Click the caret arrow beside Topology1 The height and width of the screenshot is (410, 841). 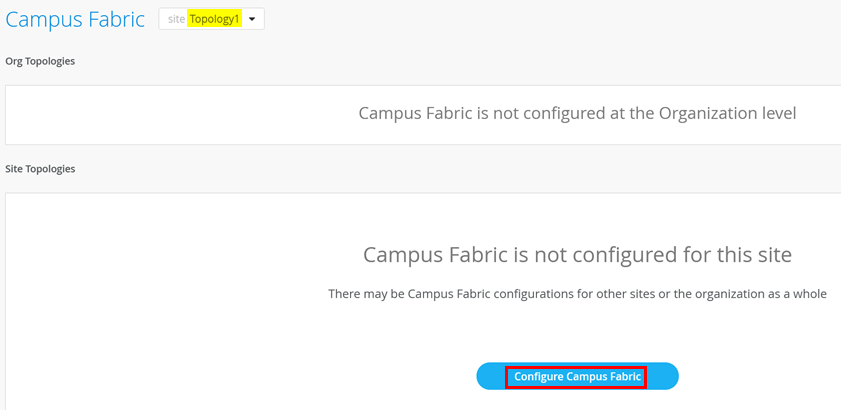click(252, 19)
